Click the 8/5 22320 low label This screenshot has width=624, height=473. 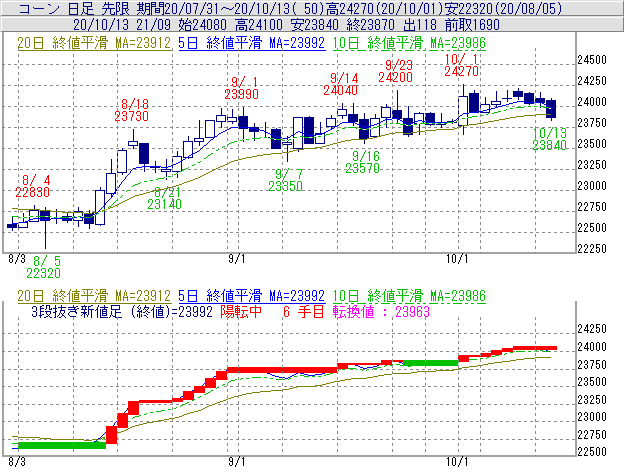pos(44,267)
